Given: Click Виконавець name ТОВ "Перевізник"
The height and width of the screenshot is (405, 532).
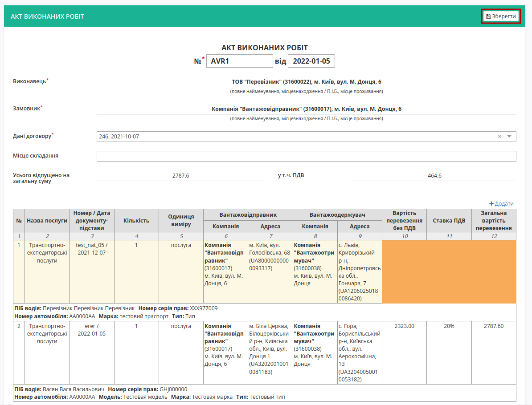Looking at the screenshot, I should 307,82.
